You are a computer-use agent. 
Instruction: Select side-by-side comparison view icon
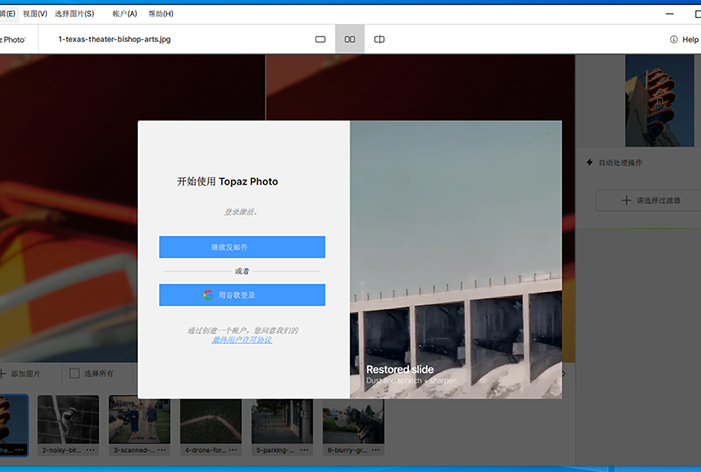click(x=350, y=39)
